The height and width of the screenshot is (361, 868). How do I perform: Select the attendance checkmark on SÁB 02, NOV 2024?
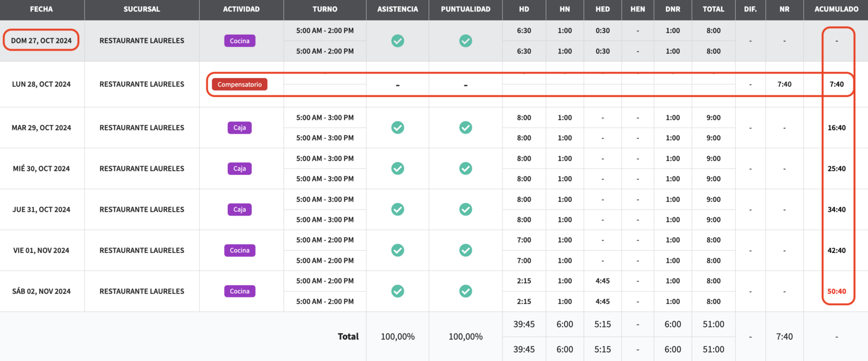tap(398, 292)
